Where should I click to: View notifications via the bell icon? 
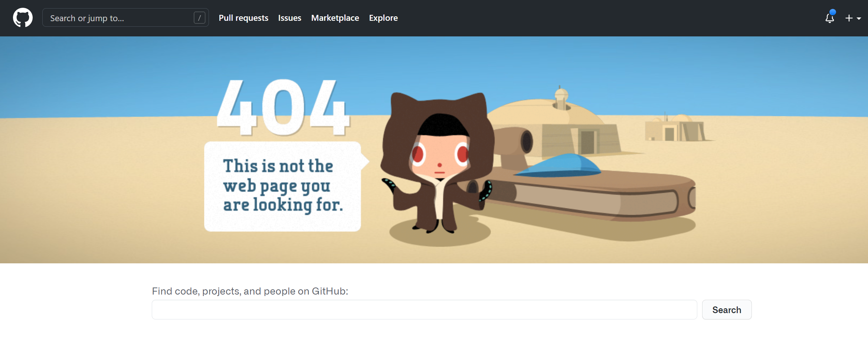(830, 17)
